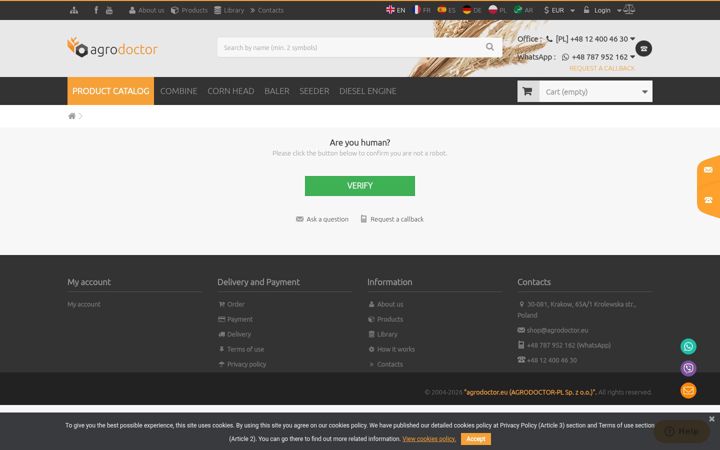Select the DIESEL ENGINE menu item
The image size is (720, 450).
(x=368, y=91)
